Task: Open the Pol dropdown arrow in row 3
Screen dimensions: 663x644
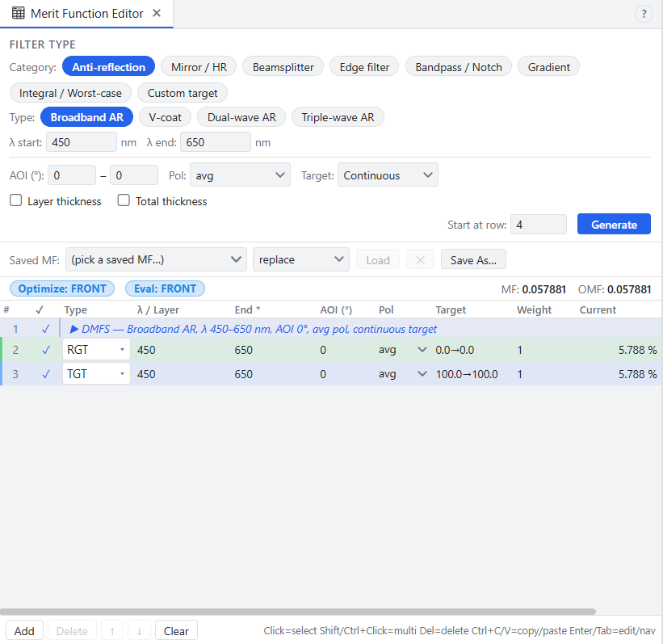Action: point(422,373)
